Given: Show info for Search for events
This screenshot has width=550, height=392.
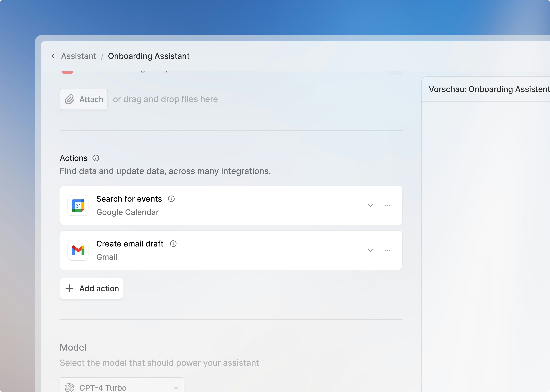Looking at the screenshot, I should tap(171, 199).
